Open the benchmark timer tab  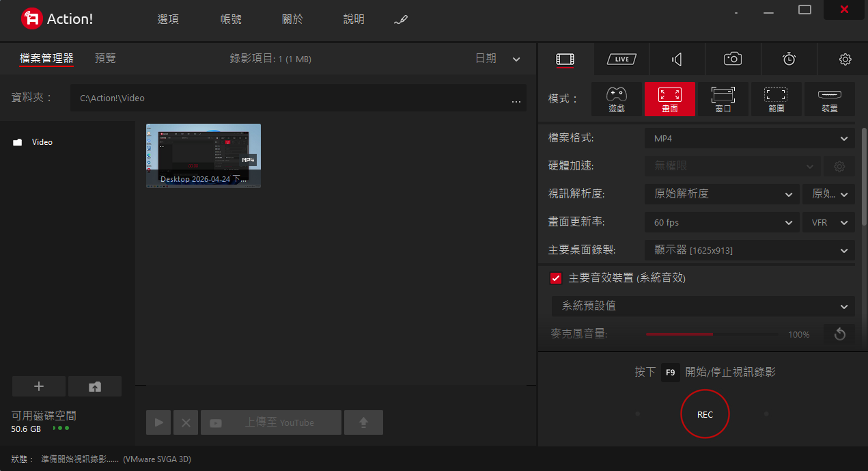click(789, 59)
